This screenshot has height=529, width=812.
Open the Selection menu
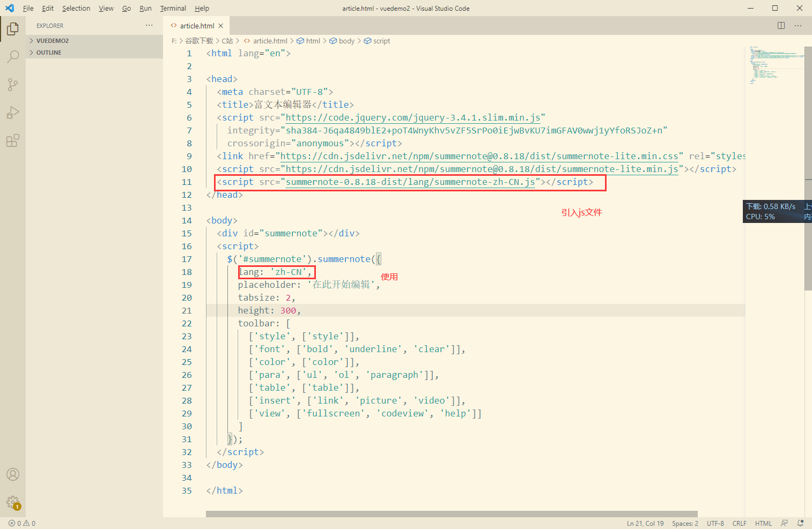[76, 8]
